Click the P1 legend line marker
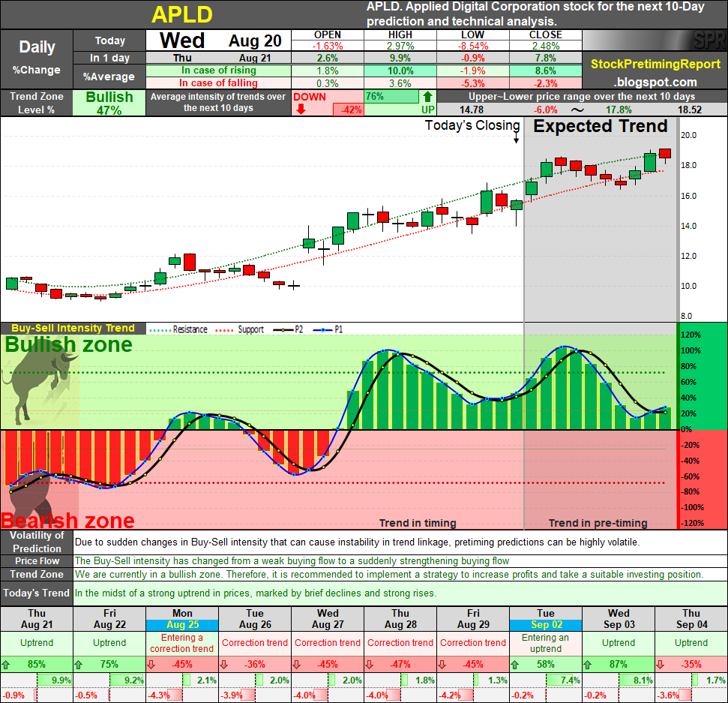 [x=323, y=330]
